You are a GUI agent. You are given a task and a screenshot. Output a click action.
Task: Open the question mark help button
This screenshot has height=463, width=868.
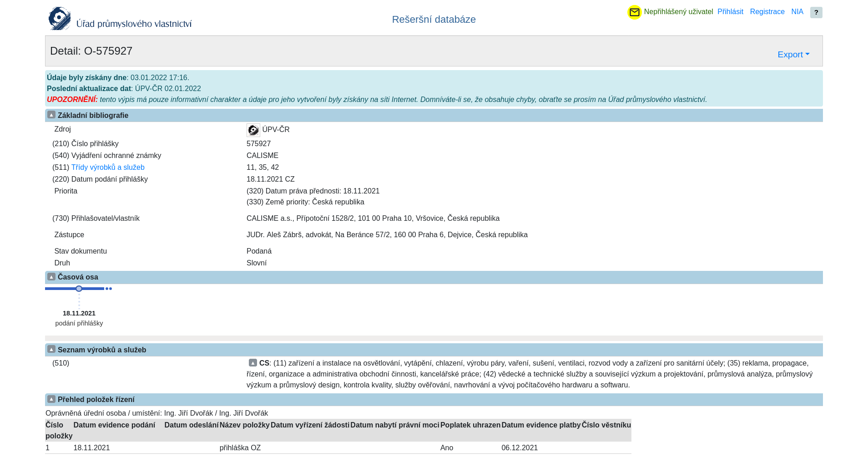click(816, 12)
